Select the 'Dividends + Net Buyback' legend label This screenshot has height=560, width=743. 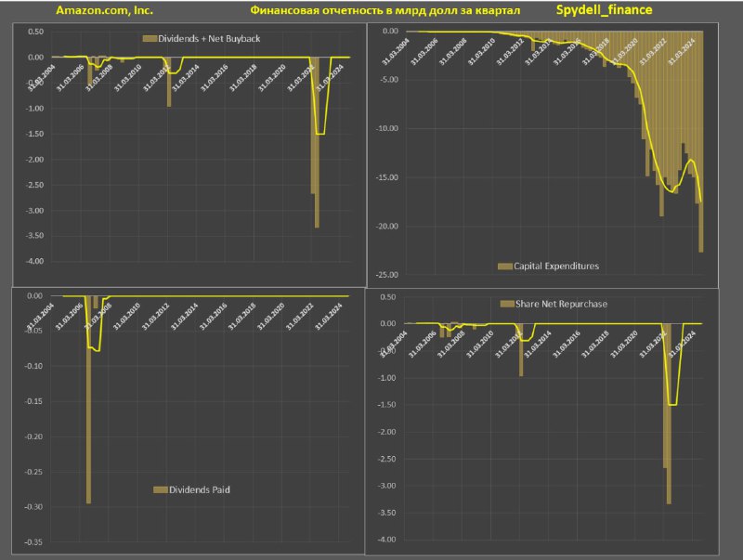209,39
